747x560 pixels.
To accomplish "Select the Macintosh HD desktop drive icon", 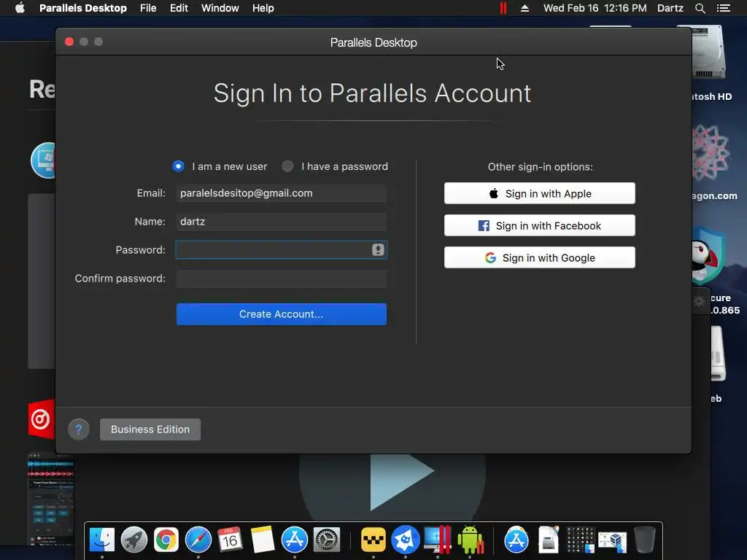I will click(708, 53).
